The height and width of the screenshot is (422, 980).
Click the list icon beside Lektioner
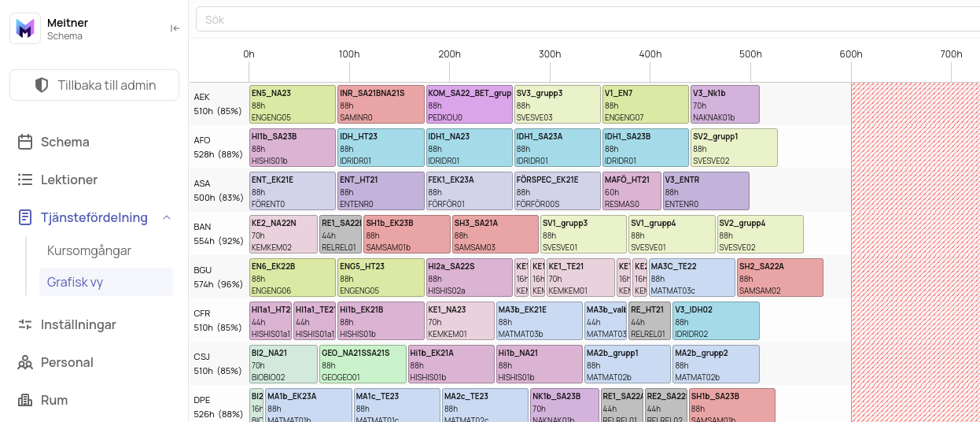25,180
